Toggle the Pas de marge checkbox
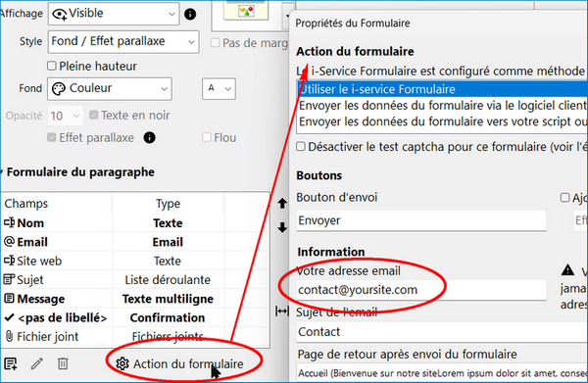The image size is (588, 383). point(215,42)
